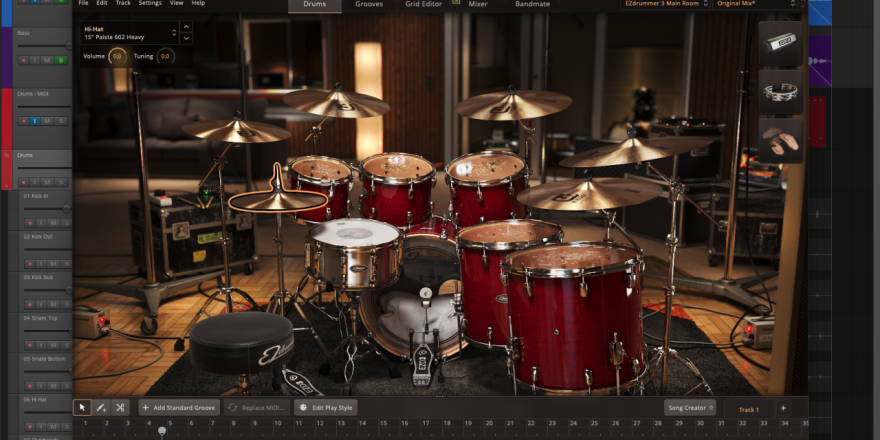This screenshot has height=440, width=880.
Task: Open the Hi-Hat instrument selection dropdown
Action: click(186, 34)
